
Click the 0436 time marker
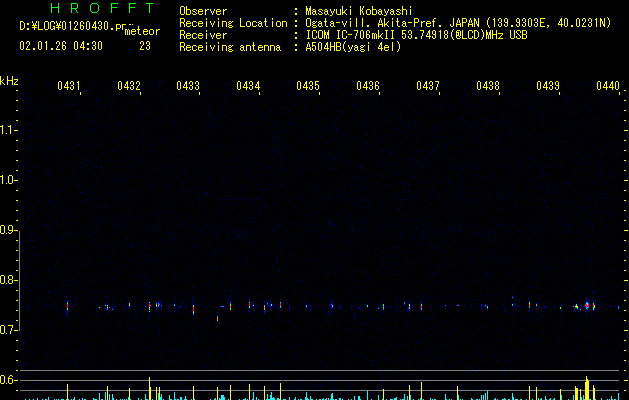pos(368,86)
